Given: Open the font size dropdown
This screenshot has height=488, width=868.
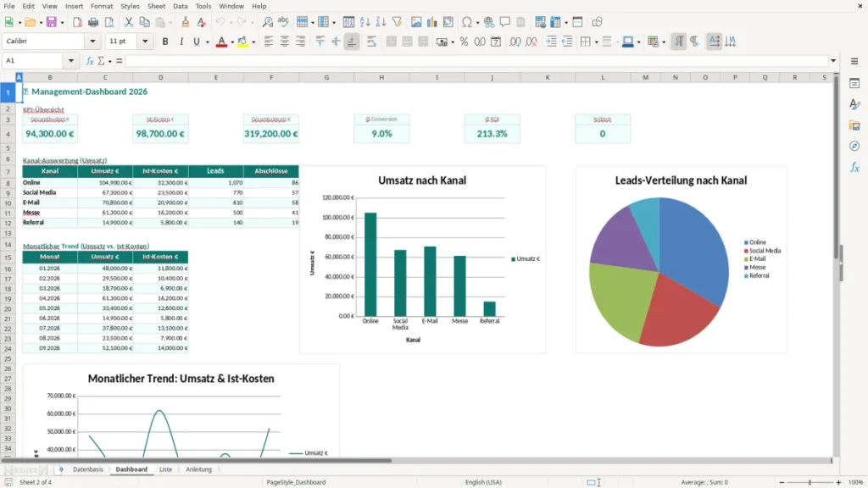Looking at the screenshot, I should point(145,42).
